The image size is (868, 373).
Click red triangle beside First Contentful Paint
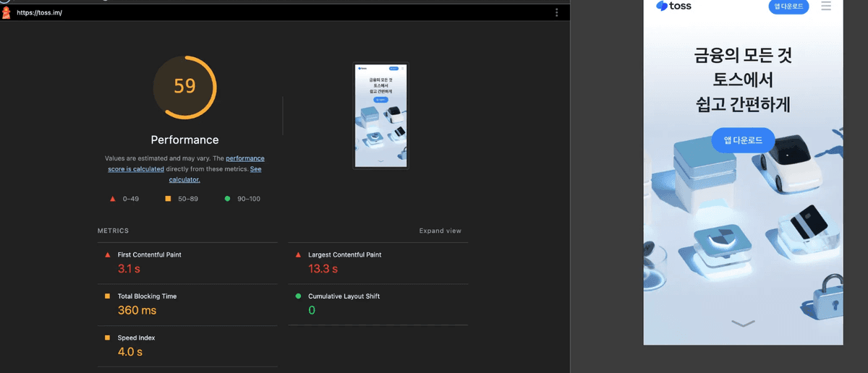(x=108, y=255)
